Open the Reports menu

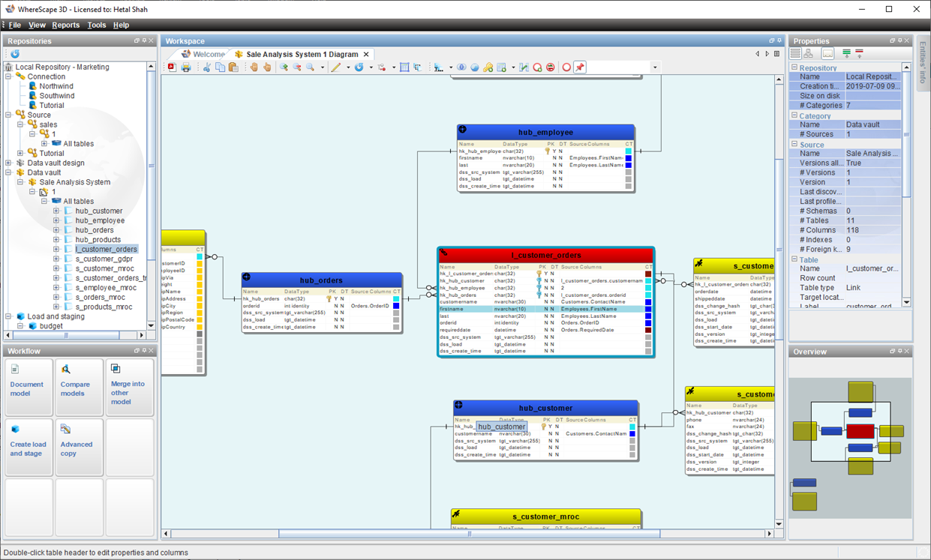coord(65,25)
